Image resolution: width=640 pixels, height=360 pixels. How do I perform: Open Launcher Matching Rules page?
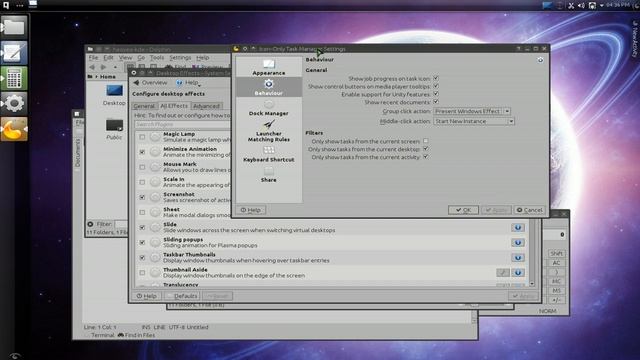(x=269, y=131)
